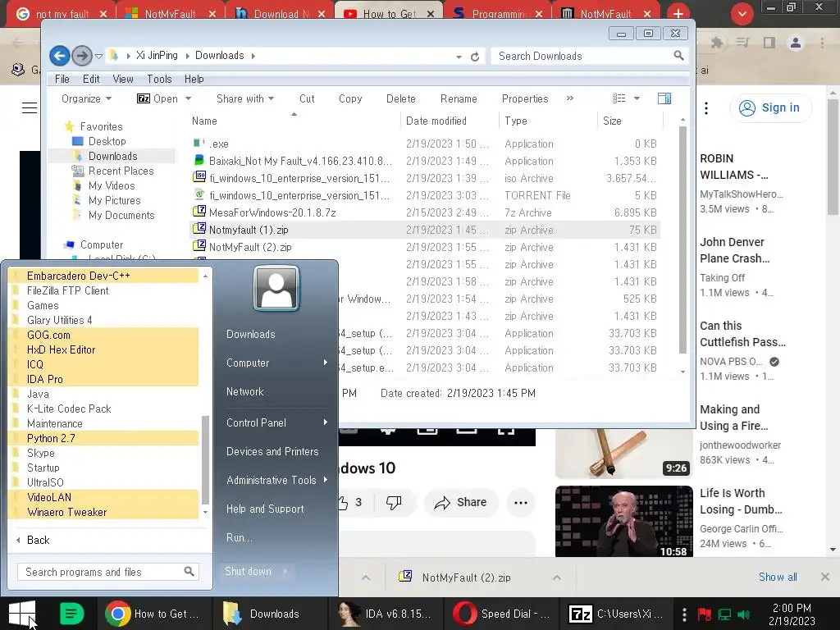Open the Edit menu in Explorer
The height and width of the screenshot is (630, 840).
click(91, 79)
